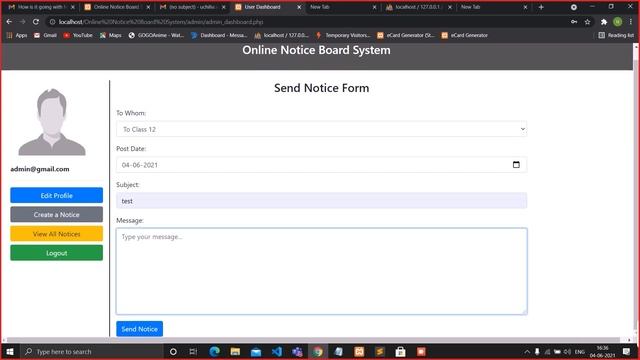Open View All Notices
640x360 pixels.
click(56, 234)
